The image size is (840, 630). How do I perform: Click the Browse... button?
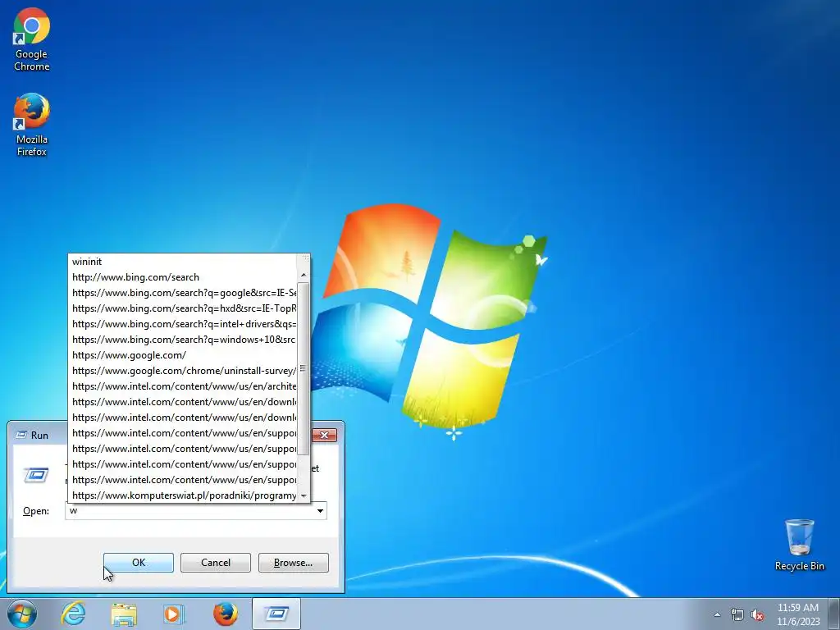tap(293, 563)
